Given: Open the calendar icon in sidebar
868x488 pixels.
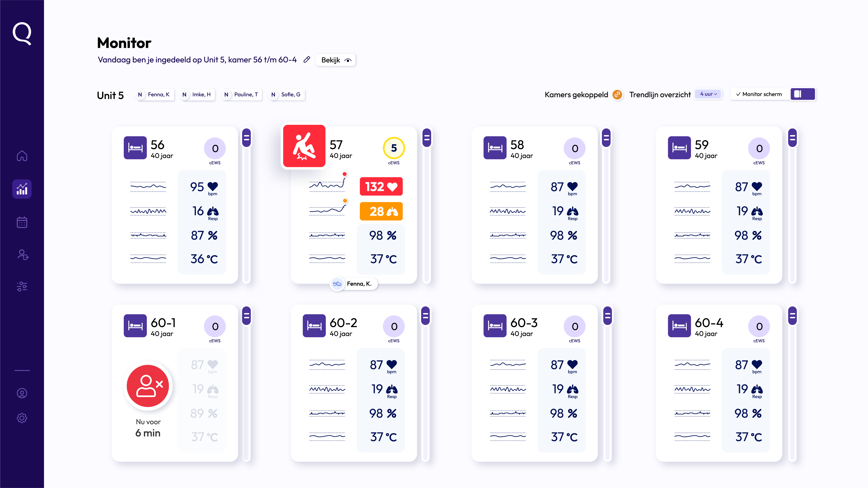Looking at the screenshot, I should [22, 222].
